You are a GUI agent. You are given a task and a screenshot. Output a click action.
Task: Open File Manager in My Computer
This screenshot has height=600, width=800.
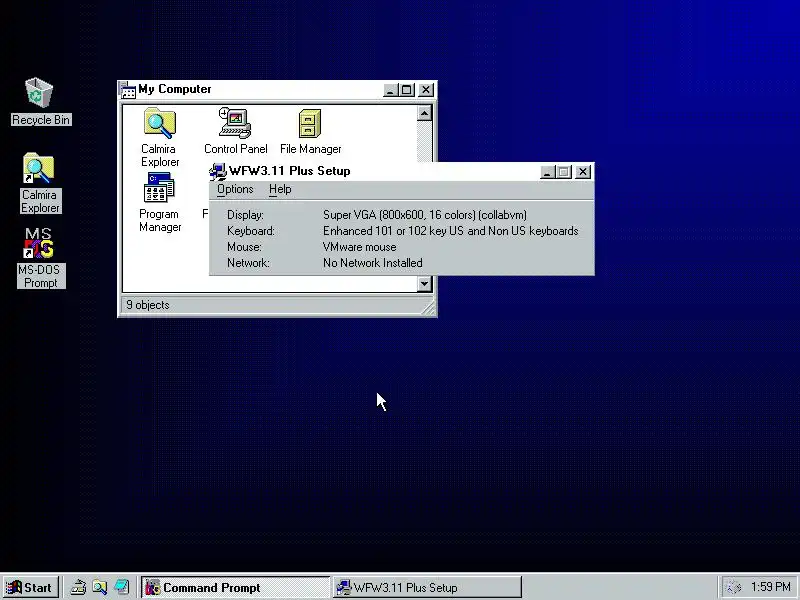coord(310,131)
